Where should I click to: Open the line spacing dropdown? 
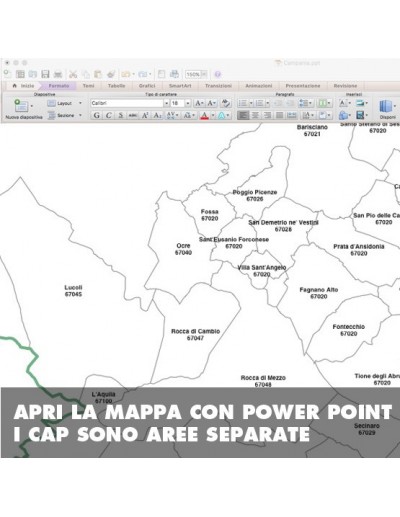pos(306,103)
